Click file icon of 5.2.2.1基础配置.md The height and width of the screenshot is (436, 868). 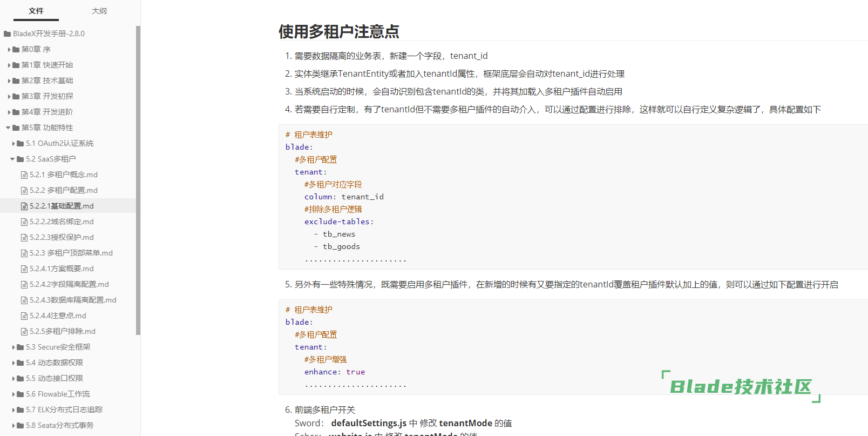point(24,206)
